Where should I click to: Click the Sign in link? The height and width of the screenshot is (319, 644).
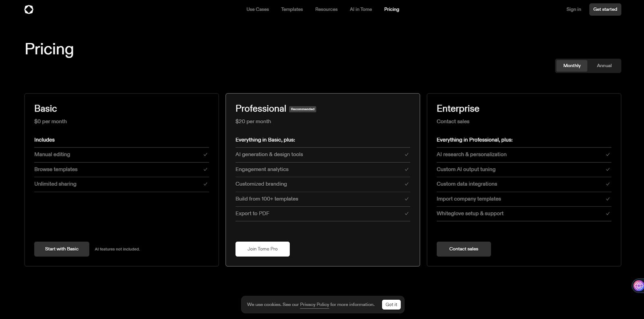point(574,9)
